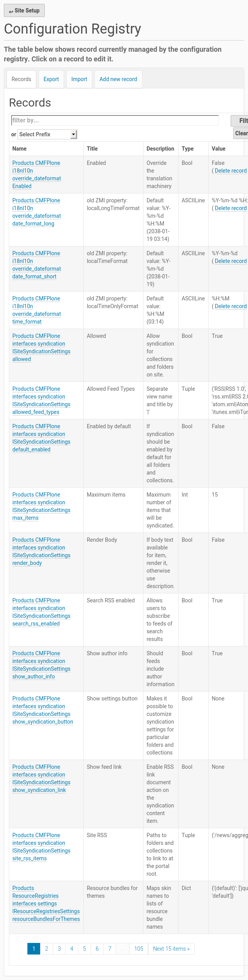Switch to the Export tab
The height and width of the screenshot is (980, 248).
pyautogui.click(x=51, y=79)
